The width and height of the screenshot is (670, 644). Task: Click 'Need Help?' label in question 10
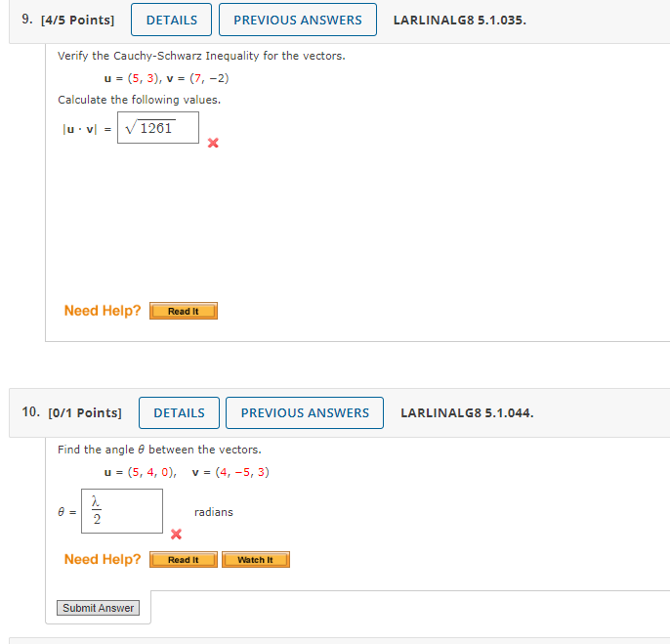coord(103,559)
